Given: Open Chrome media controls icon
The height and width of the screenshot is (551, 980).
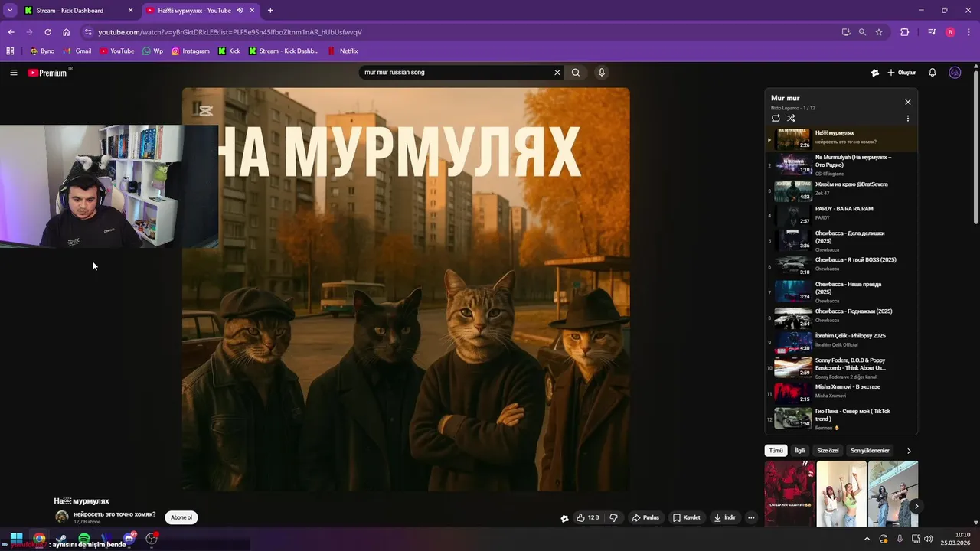Looking at the screenshot, I should point(932,32).
